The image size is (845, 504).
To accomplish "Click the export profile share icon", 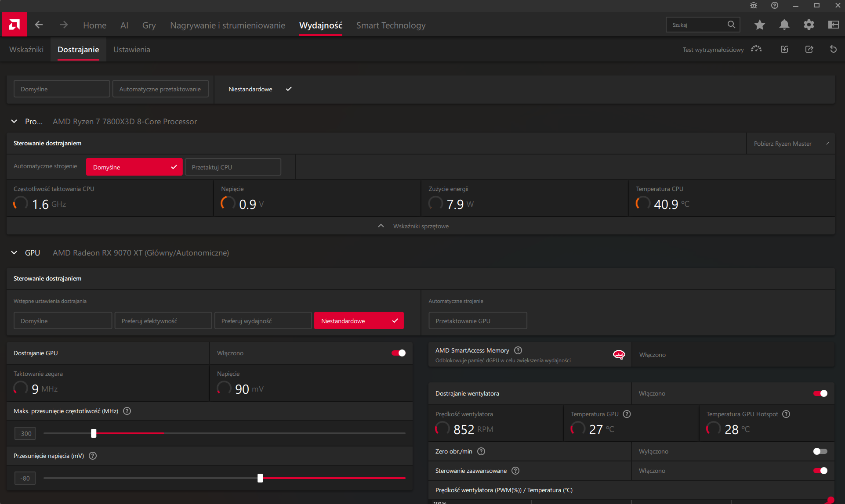I will point(809,49).
